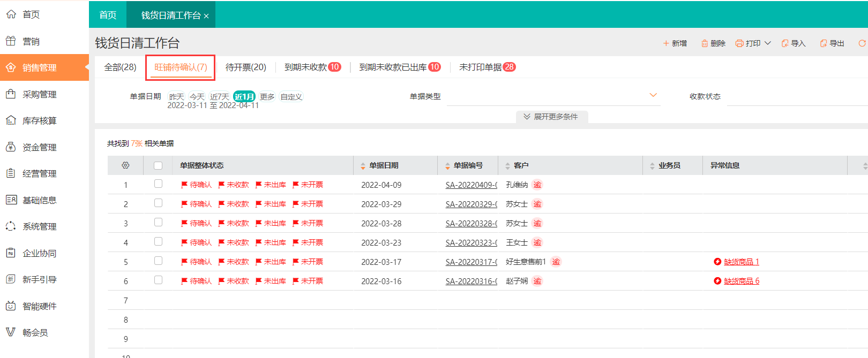The width and height of the screenshot is (868, 358).
Task: Switch to the 待开票(20) tab
Action: click(x=245, y=67)
